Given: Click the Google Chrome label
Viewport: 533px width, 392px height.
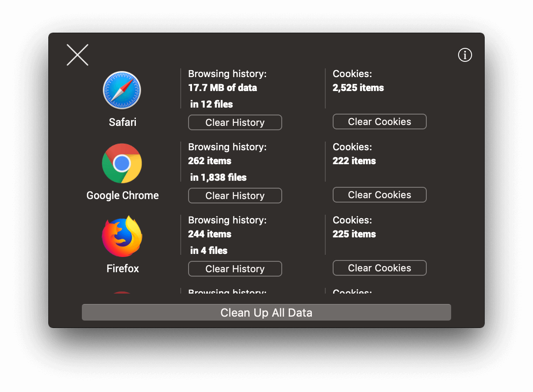Looking at the screenshot, I should point(123,195).
